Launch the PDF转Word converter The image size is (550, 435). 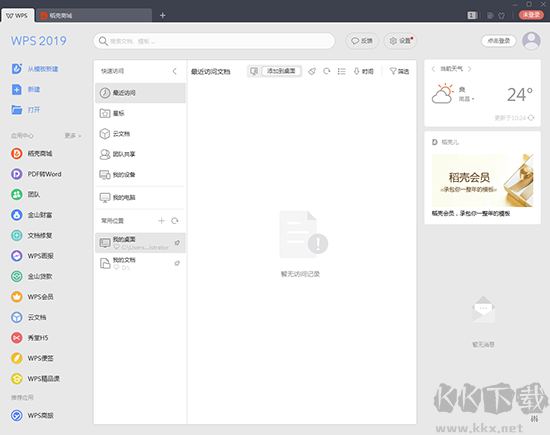tap(36, 174)
